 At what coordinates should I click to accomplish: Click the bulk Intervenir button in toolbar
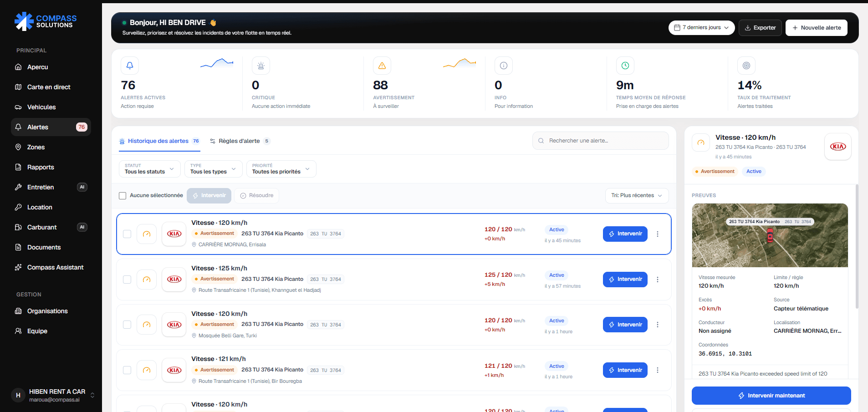point(209,196)
